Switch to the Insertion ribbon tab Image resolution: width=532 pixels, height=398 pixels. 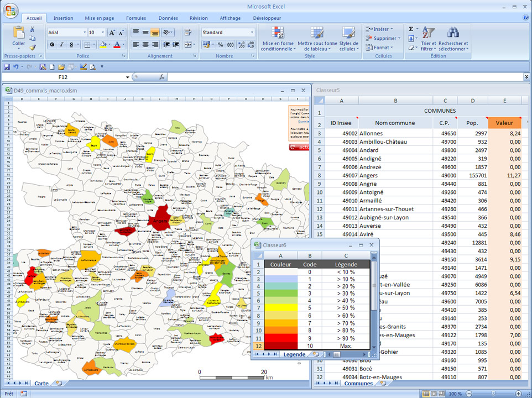(x=63, y=18)
